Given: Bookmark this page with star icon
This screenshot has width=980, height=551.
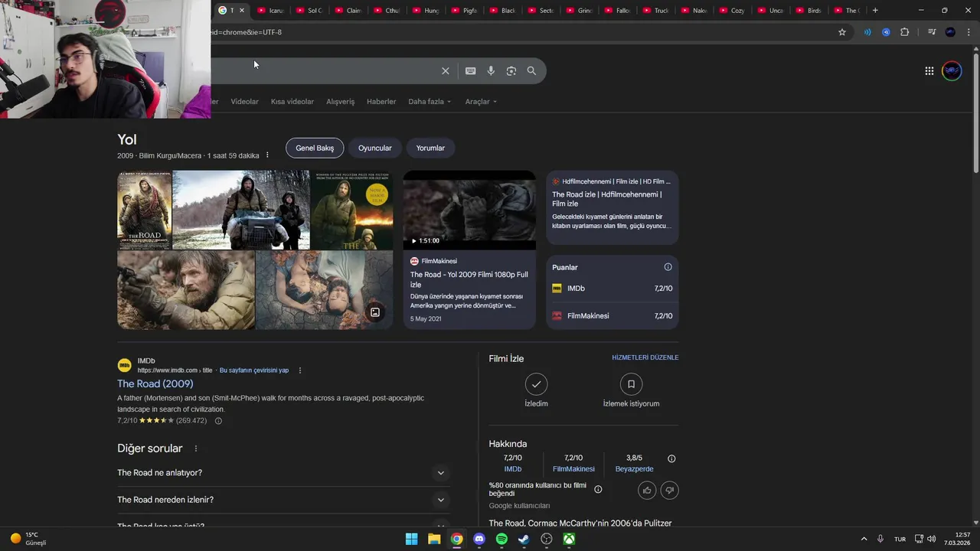Looking at the screenshot, I should pos(842,32).
